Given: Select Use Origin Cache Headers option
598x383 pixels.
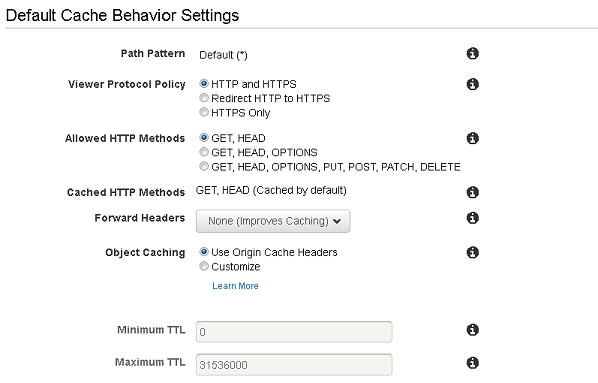Looking at the screenshot, I should tap(204, 252).
